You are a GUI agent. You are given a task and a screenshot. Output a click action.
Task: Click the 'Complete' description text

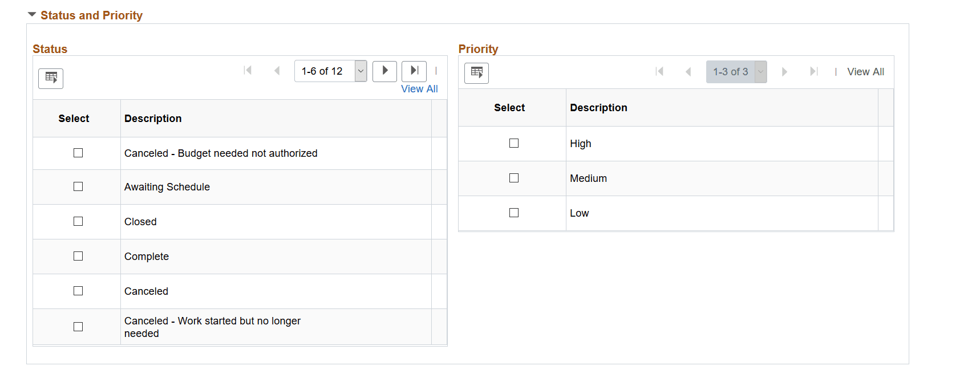click(147, 257)
